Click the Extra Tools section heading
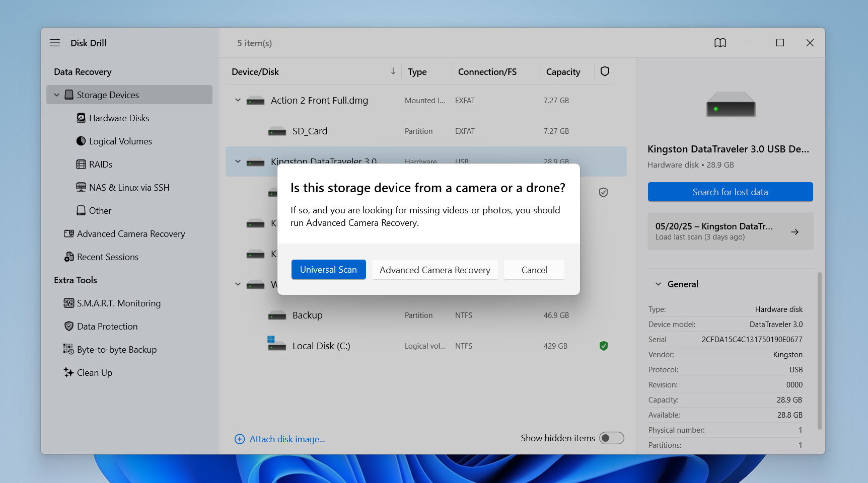Viewport: 868px width, 483px height. (76, 280)
